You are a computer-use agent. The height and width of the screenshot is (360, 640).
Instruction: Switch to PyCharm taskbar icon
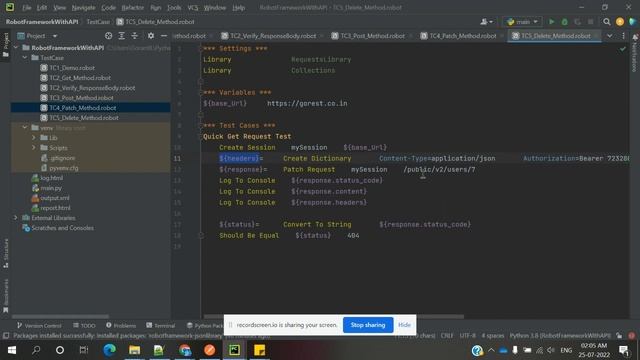pos(234,350)
